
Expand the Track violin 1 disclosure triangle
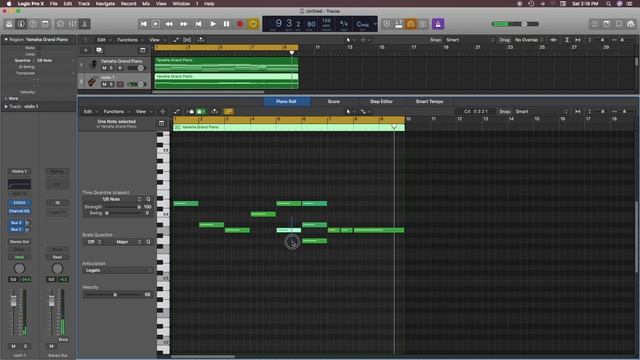click(x=6, y=107)
